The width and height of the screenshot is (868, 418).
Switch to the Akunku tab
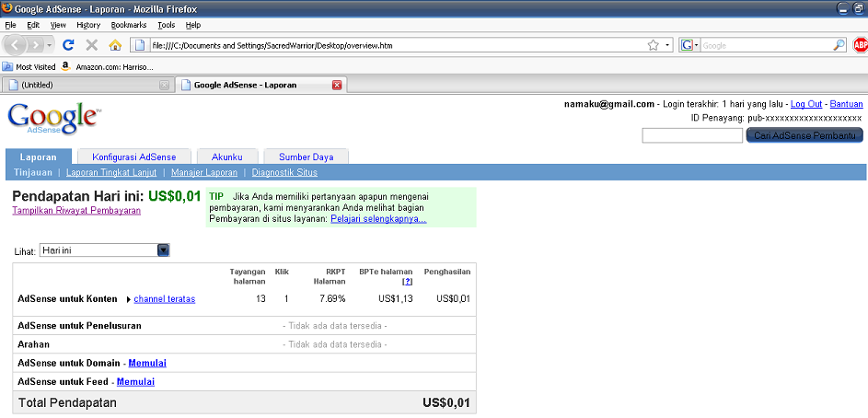[x=227, y=157]
